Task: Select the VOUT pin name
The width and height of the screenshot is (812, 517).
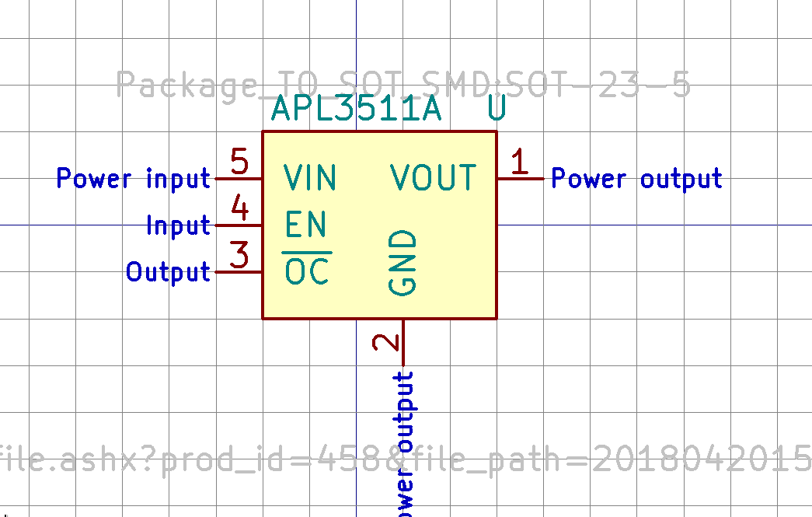Action: pos(434,178)
